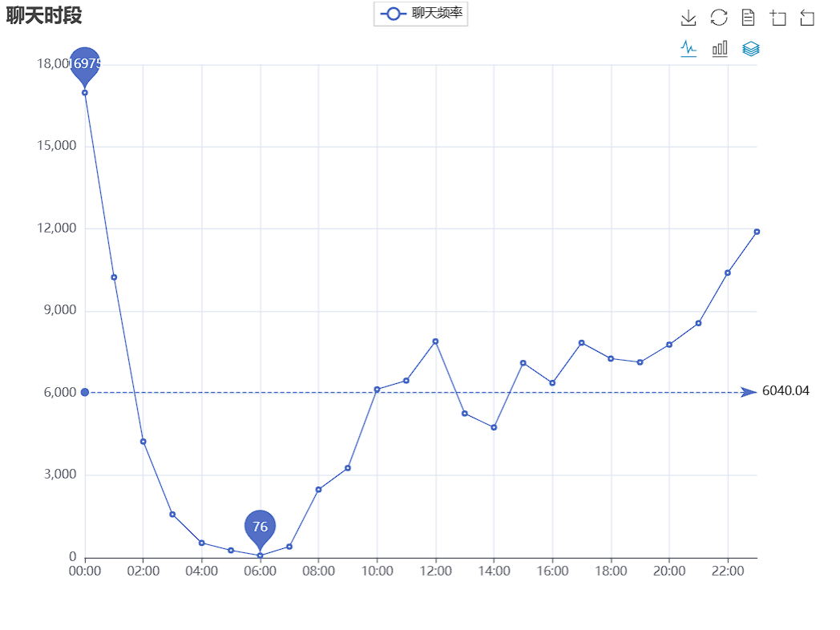Switch to line chart view icon
840x630 pixels.
(689, 49)
